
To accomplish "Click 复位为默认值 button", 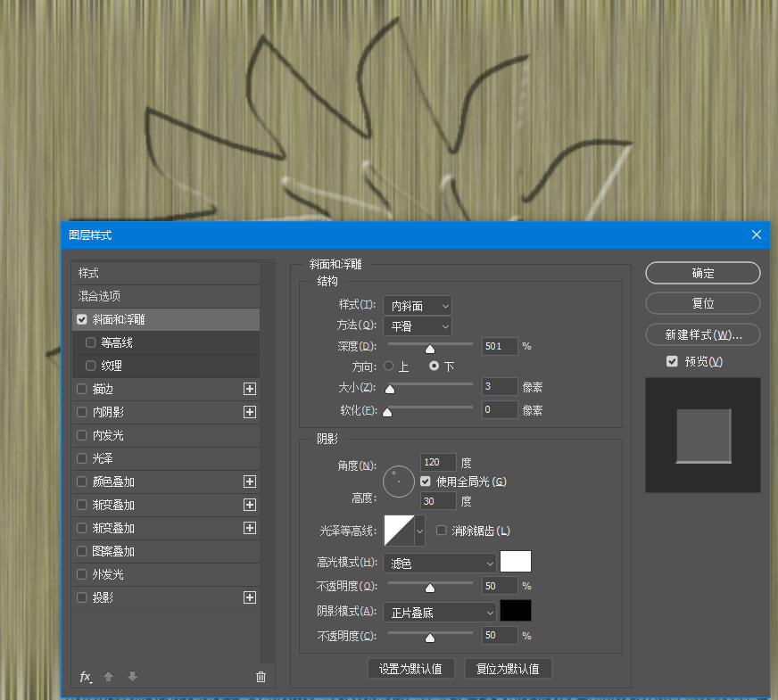I will 508,669.
